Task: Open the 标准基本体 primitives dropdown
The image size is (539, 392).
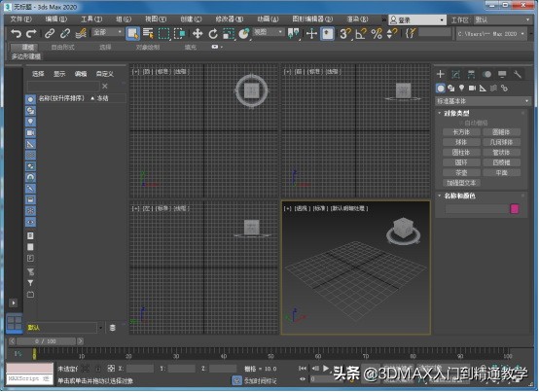Action: click(x=483, y=101)
